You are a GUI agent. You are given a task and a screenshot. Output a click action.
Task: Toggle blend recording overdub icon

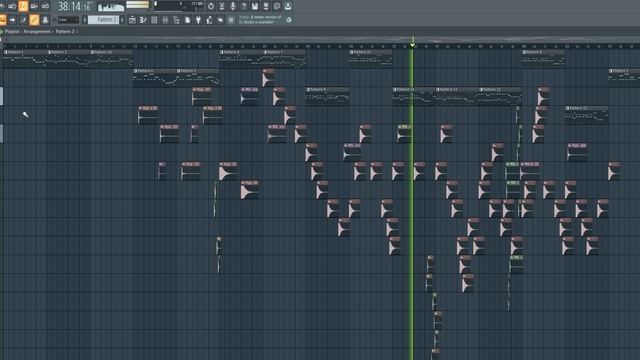[34, 6]
